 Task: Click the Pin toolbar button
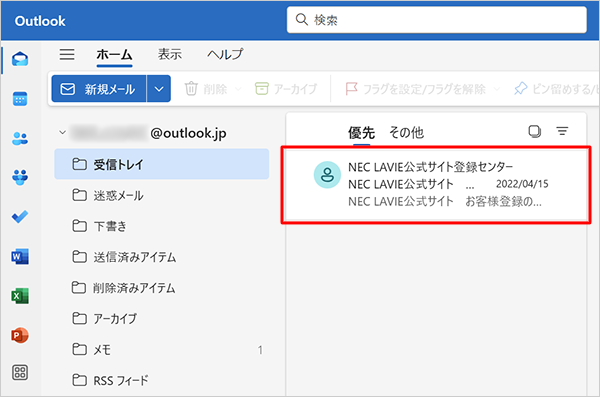[x=556, y=89]
